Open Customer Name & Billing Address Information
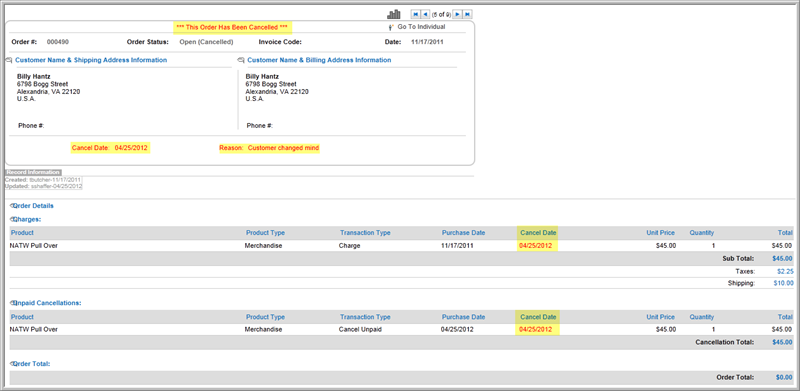This screenshot has height=391, width=800. tap(319, 60)
